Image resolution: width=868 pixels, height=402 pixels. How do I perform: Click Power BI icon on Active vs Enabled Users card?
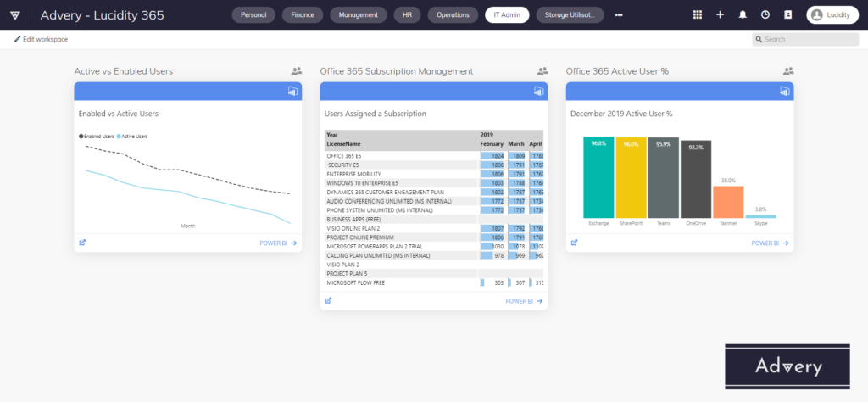(292, 92)
